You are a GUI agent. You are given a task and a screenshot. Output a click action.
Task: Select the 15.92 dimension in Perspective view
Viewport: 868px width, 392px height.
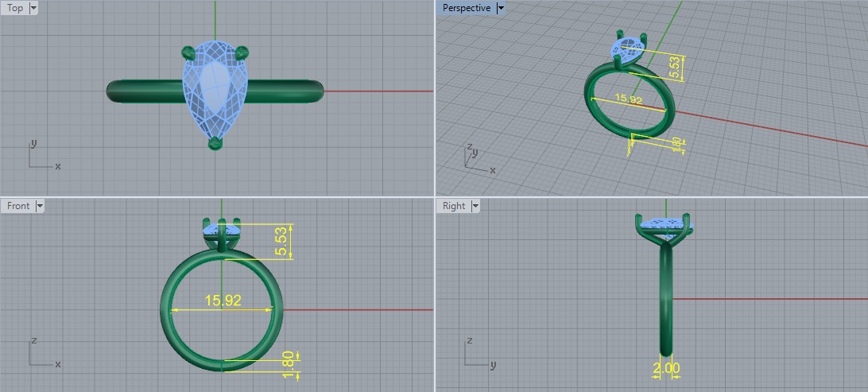pos(628,99)
